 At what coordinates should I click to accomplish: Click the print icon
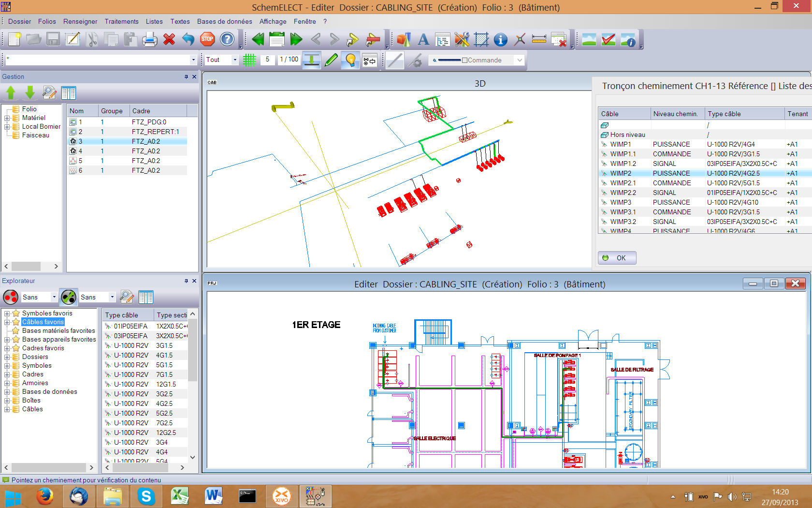point(149,39)
